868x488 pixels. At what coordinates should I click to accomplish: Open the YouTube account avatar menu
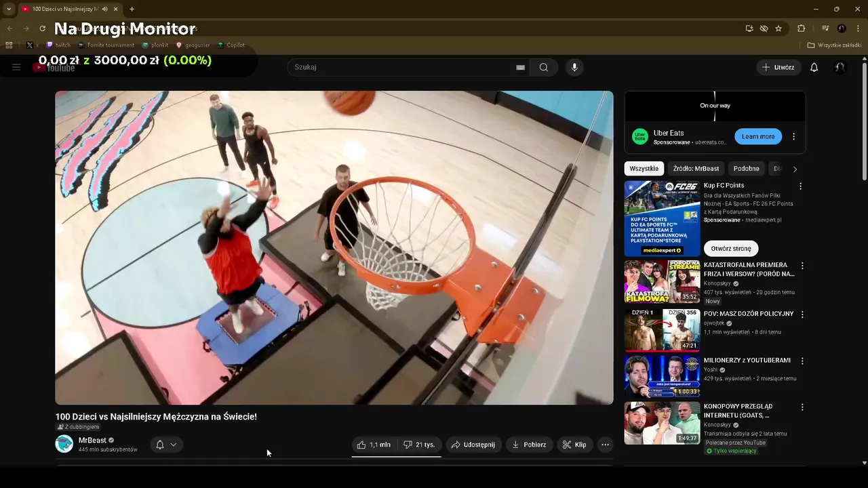click(x=840, y=67)
